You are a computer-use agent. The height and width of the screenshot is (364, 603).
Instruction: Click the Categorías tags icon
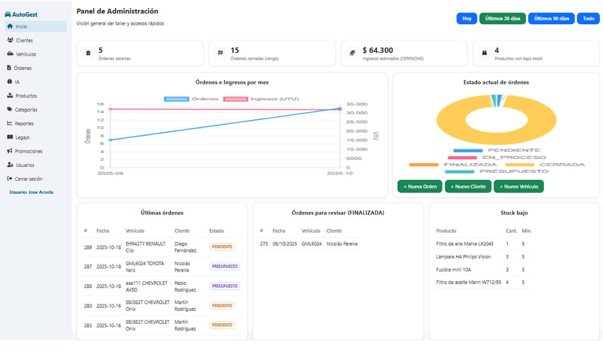point(10,110)
